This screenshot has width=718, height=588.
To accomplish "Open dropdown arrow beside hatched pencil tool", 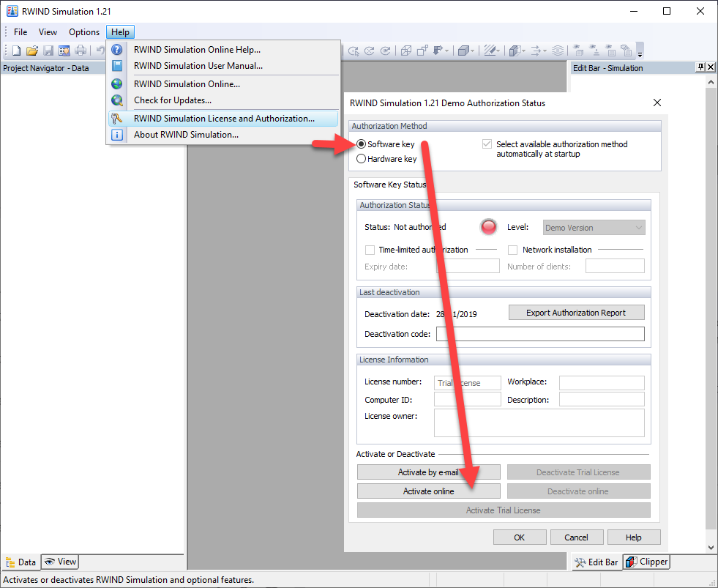I will coord(498,51).
